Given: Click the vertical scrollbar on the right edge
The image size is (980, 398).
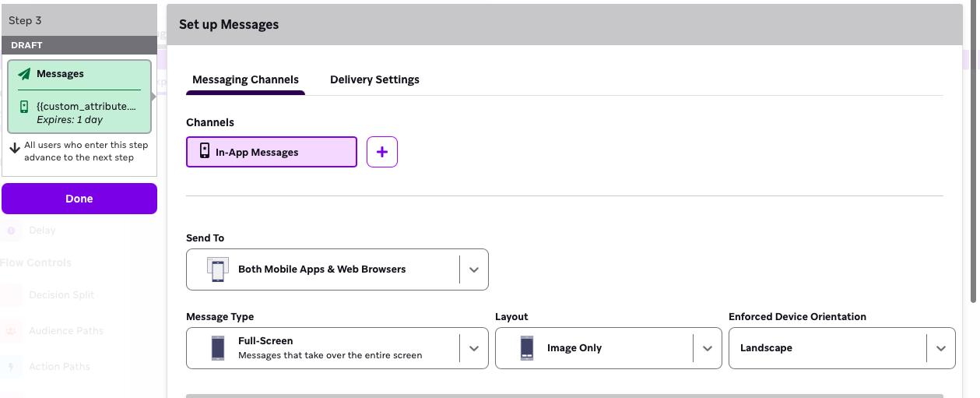Looking at the screenshot, I should click(973, 156).
